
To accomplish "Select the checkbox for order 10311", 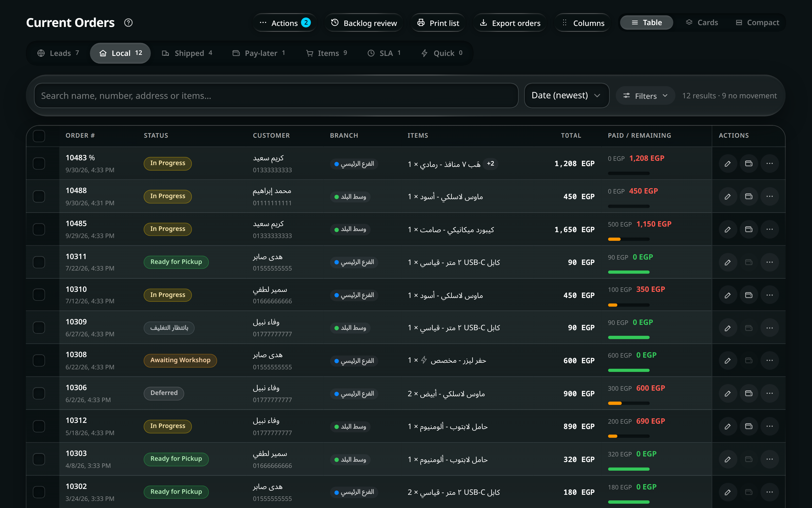I will [x=39, y=262].
